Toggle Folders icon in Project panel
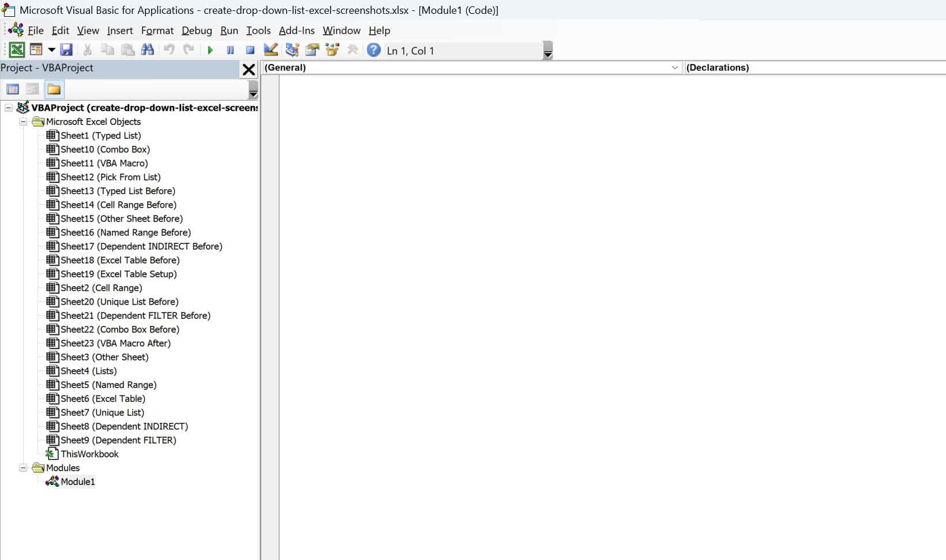Viewport: 946px width, 560px height. pos(54,89)
